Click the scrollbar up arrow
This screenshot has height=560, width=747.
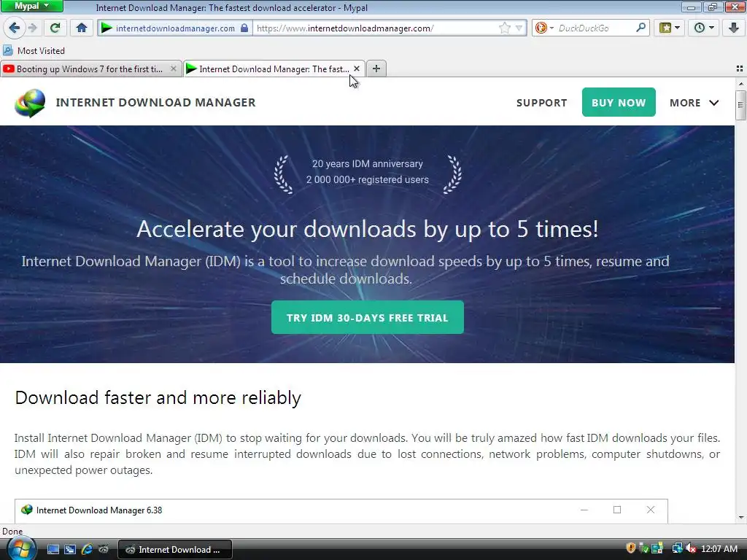740,83
